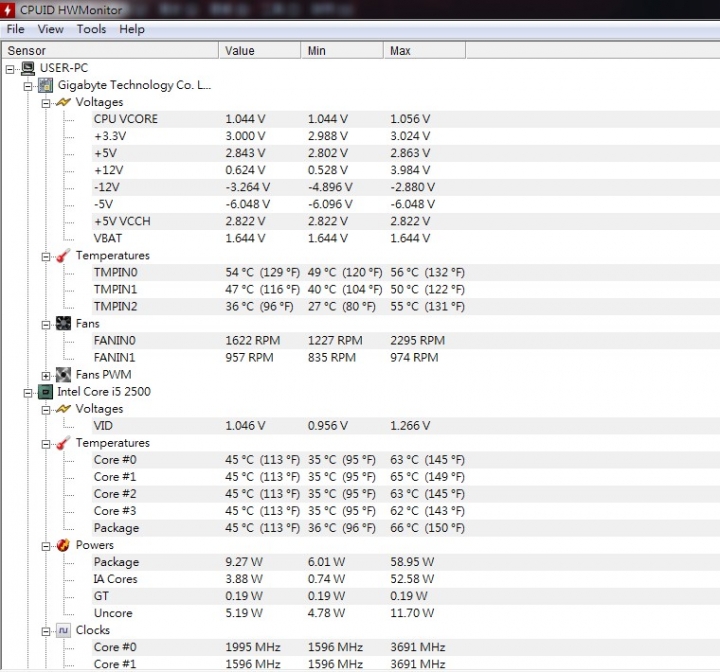This screenshot has height=672, width=720.
Task: Select the USER-PC computer icon
Action: [28, 68]
